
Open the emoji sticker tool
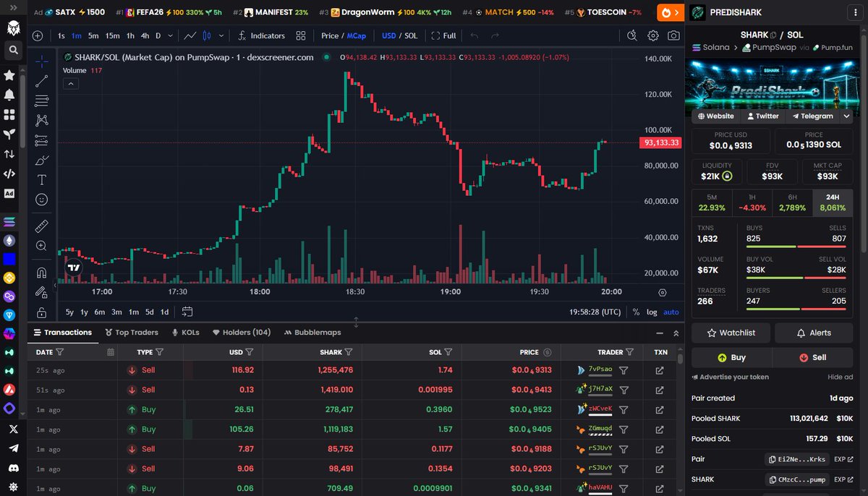click(x=42, y=199)
